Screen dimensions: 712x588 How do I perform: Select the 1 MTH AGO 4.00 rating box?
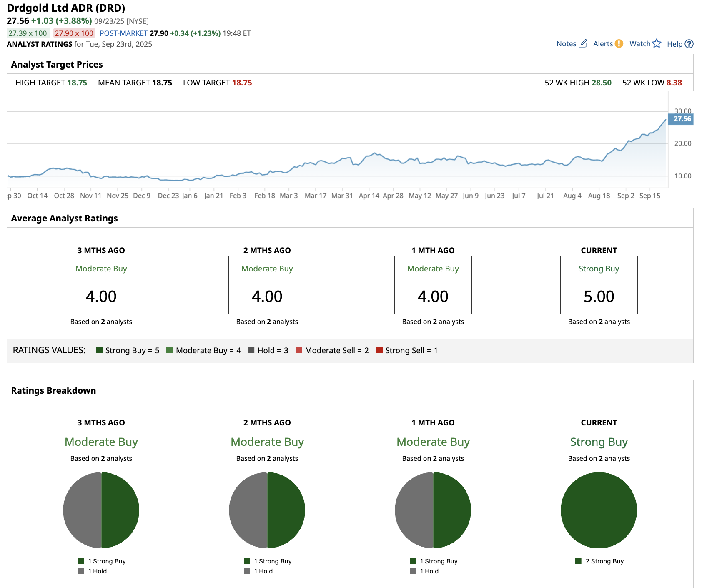pos(433,285)
